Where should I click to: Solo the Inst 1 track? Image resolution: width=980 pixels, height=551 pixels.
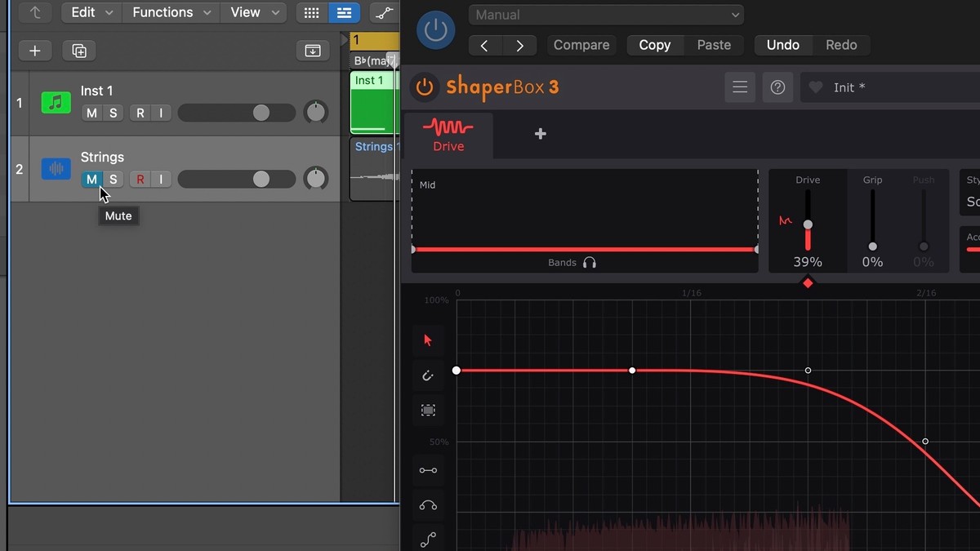point(113,113)
